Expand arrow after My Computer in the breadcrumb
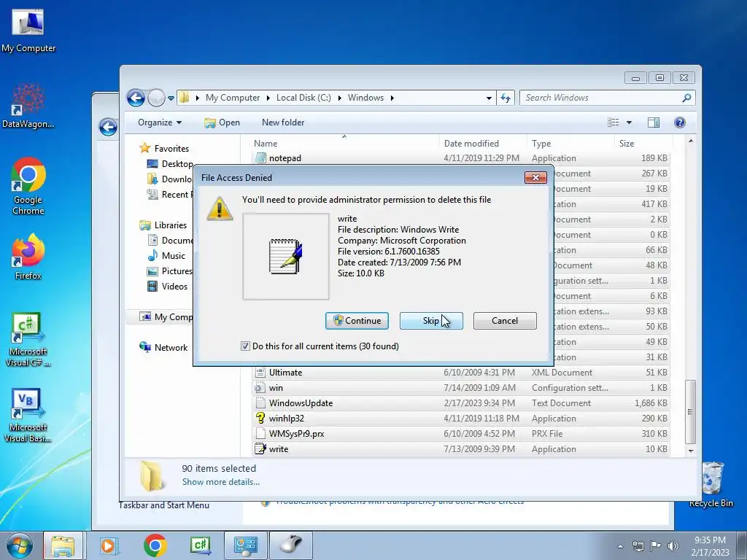The width and height of the screenshot is (747, 560). [268, 98]
